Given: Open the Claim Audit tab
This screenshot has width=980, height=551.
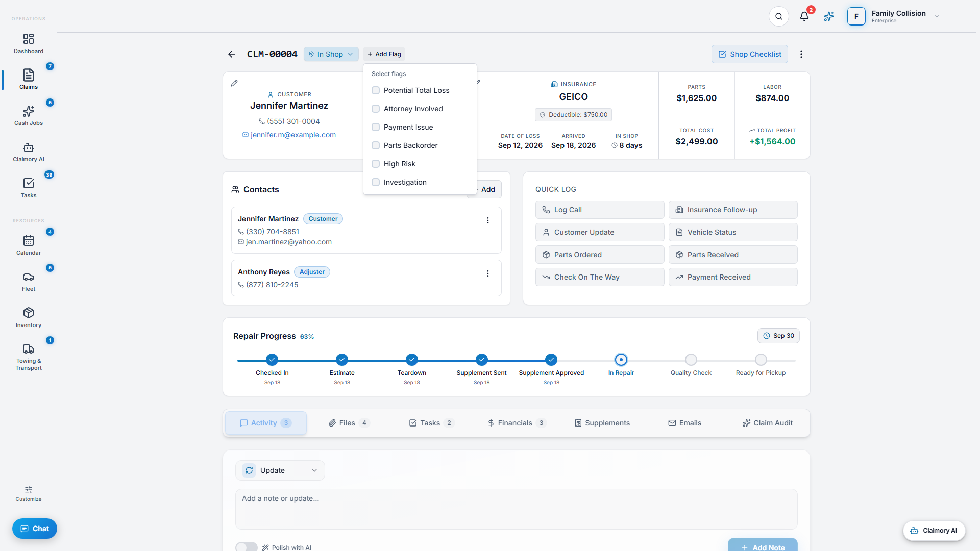Looking at the screenshot, I should coord(768,423).
